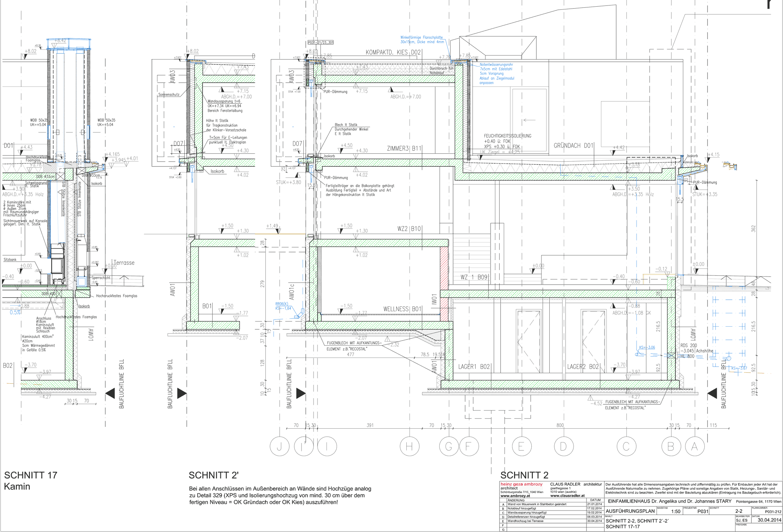Select the 'Fertigteilträger an die Balkonplatte gehängt' note
This screenshot has width=783, height=532.
click(x=360, y=186)
